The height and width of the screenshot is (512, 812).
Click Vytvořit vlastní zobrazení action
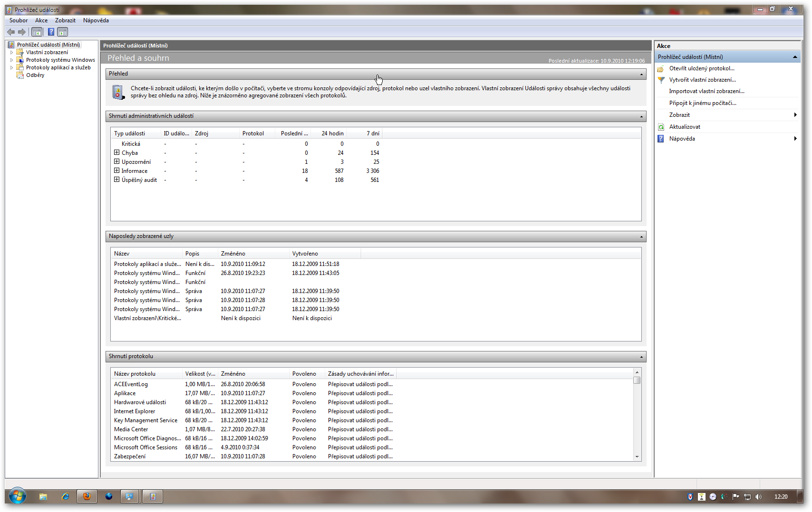click(702, 80)
